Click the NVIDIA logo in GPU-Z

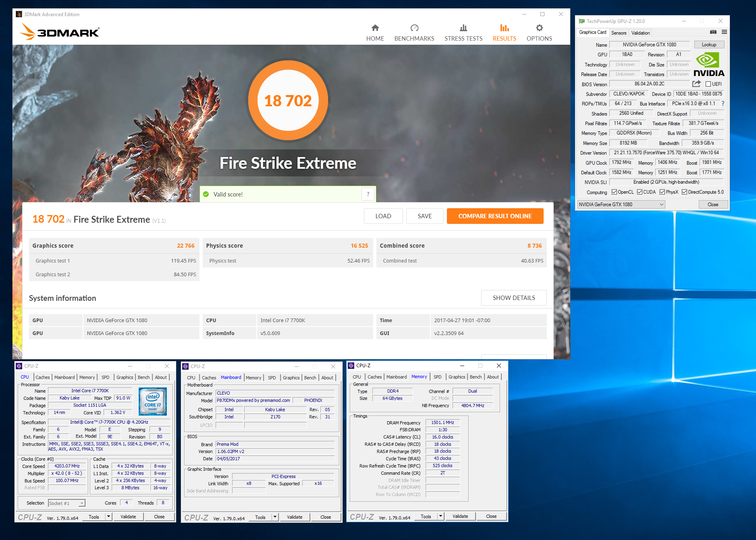point(709,64)
